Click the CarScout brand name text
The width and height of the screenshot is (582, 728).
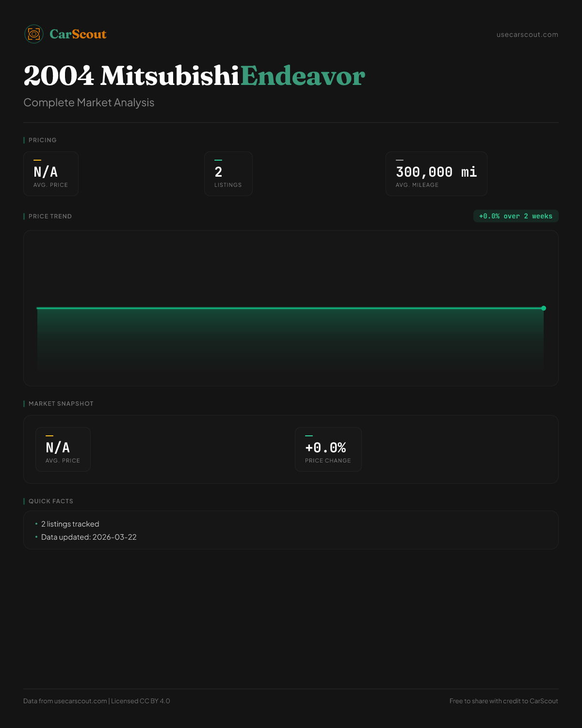tap(78, 34)
